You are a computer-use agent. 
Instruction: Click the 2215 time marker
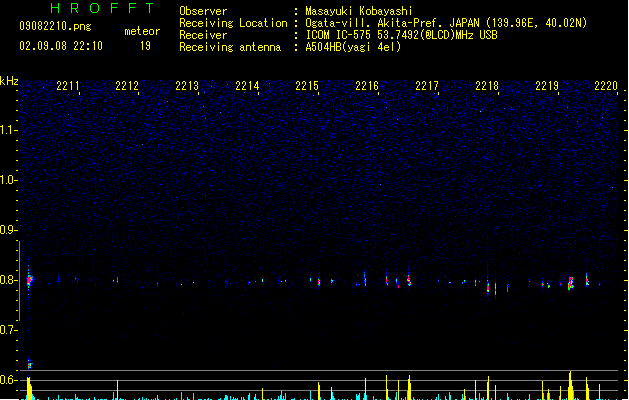[x=307, y=86]
